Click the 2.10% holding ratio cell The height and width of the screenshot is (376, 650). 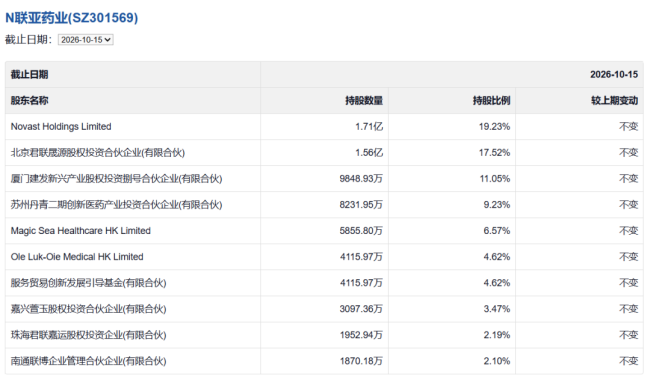[497, 361]
